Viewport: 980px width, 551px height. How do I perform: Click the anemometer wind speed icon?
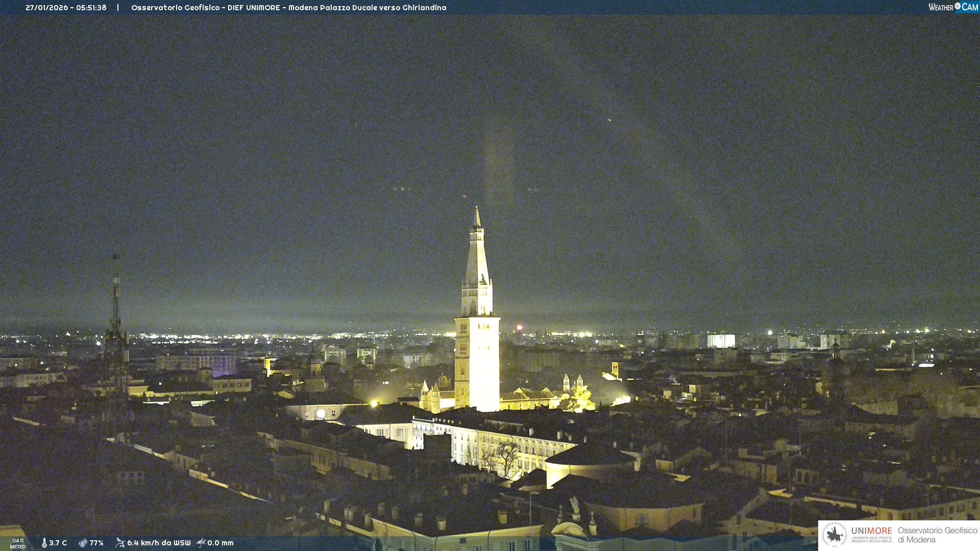tap(120, 543)
